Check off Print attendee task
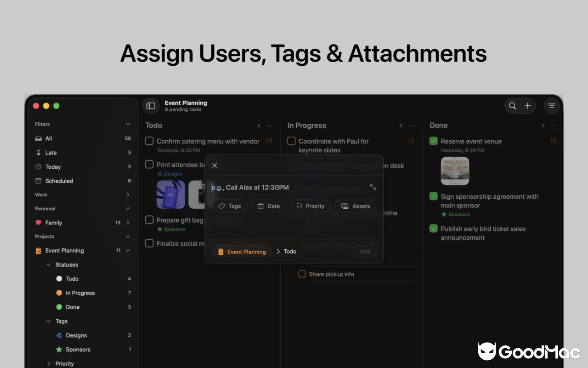588x368 pixels. (149, 164)
